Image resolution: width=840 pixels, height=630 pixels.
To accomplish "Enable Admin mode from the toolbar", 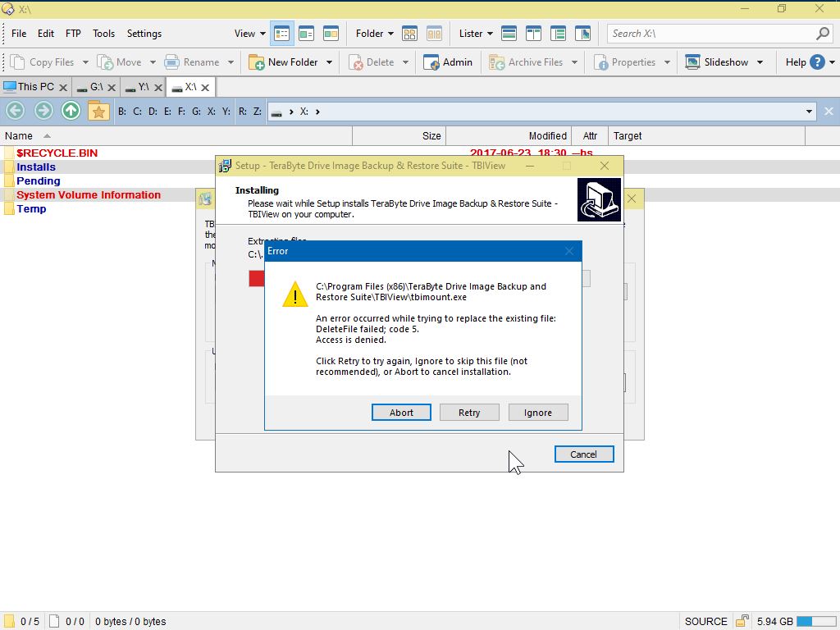I will (x=448, y=62).
